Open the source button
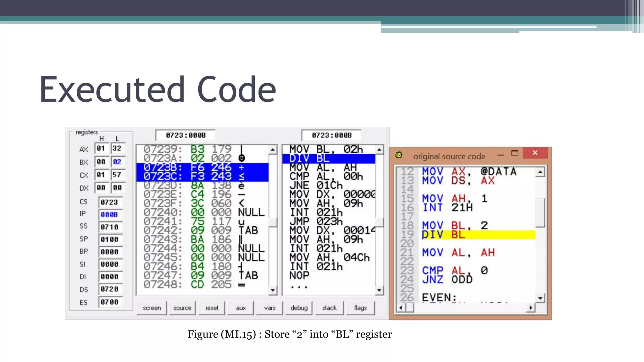 coord(182,308)
